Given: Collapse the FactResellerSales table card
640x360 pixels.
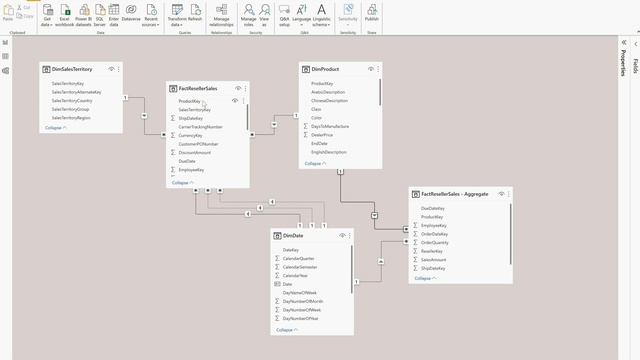Looking at the screenshot, I should pos(182,183).
